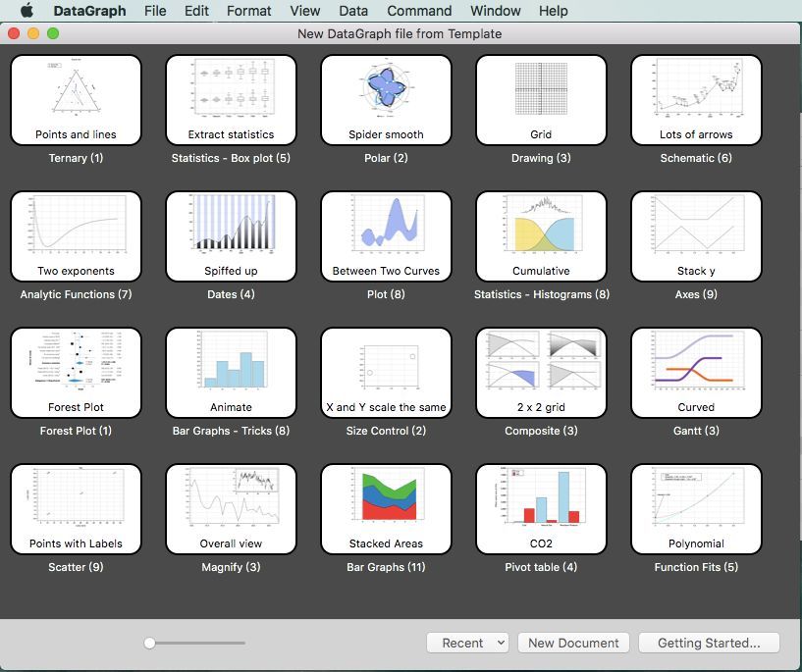Screen dimensions: 802x672
Task: Click the thumbnail size slider handle
Action: click(x=149, y=643)
